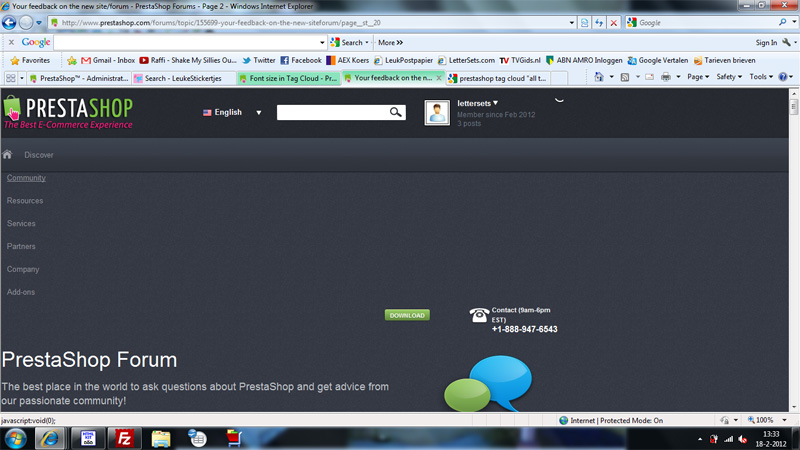This screenshot has width=800, height=450.
Task: Click the forum home icon
Action: (x=7, y=155)
